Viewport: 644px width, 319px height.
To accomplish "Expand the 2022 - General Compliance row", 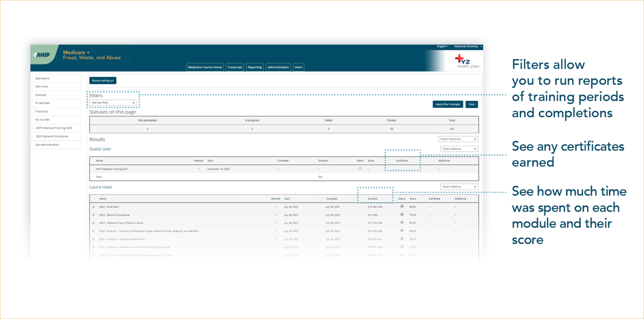I will [93, 215].
